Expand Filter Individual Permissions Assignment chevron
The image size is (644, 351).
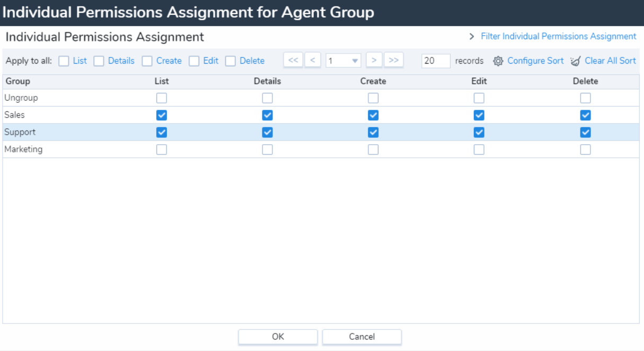click(x=472, y=37)
